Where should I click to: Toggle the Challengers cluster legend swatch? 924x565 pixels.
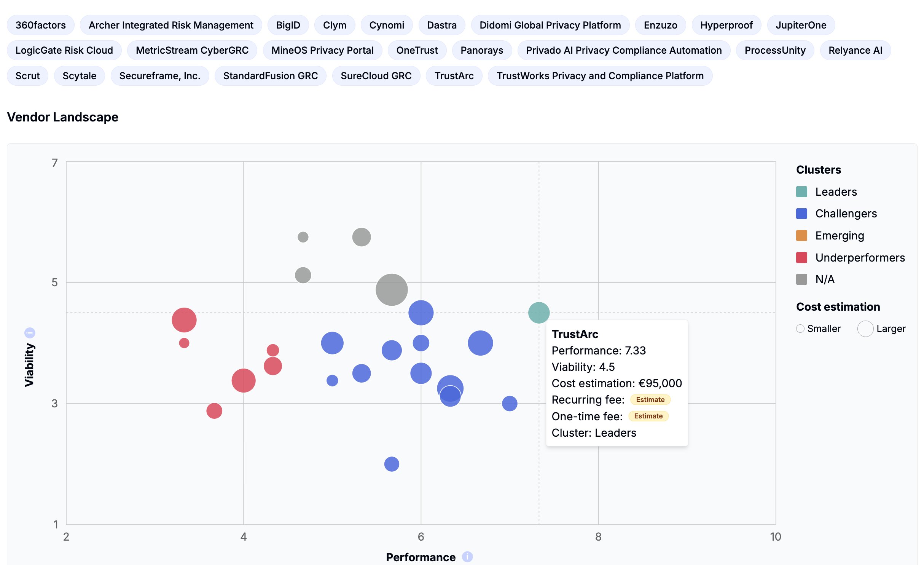tap(801, 214)
